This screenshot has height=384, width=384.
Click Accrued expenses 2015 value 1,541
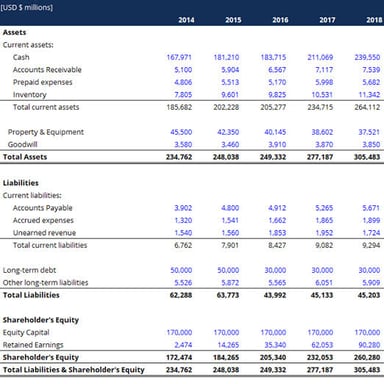pos(230,220)
